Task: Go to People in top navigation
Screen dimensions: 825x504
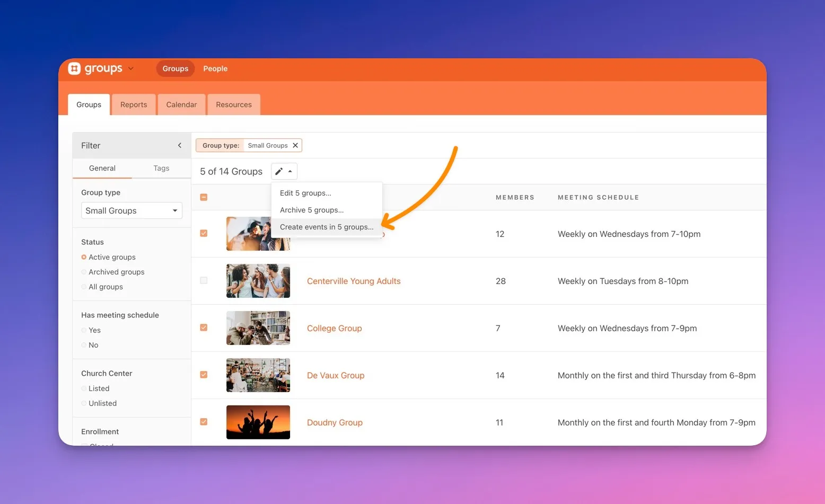Action: point(215,68)
